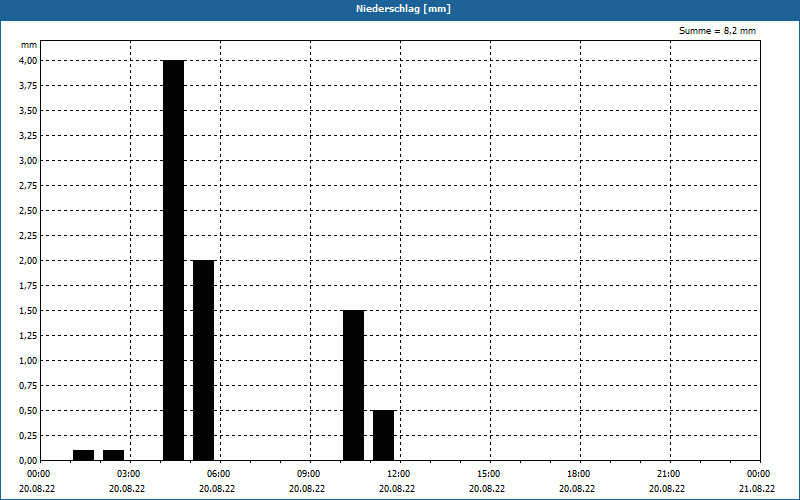Screen dimensions: 800x500
Task: Click the 2,25 y-axis value
Action: [x=28, y=236]
